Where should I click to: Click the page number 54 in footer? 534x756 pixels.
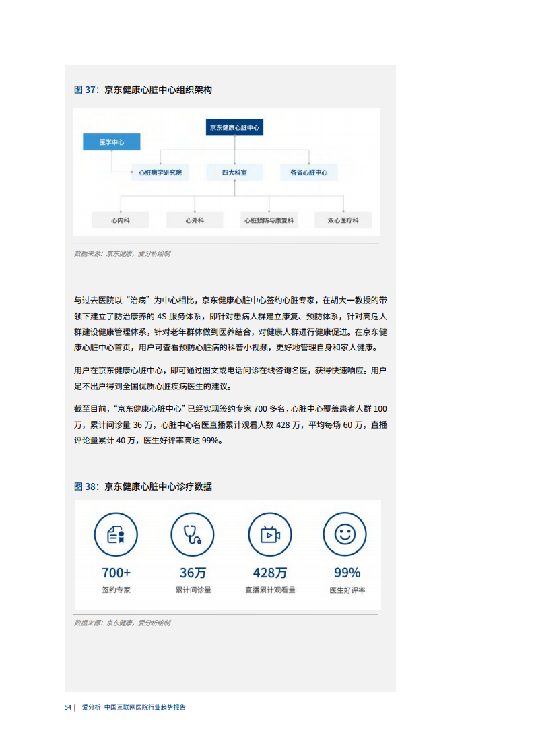[x=68, y=707]
